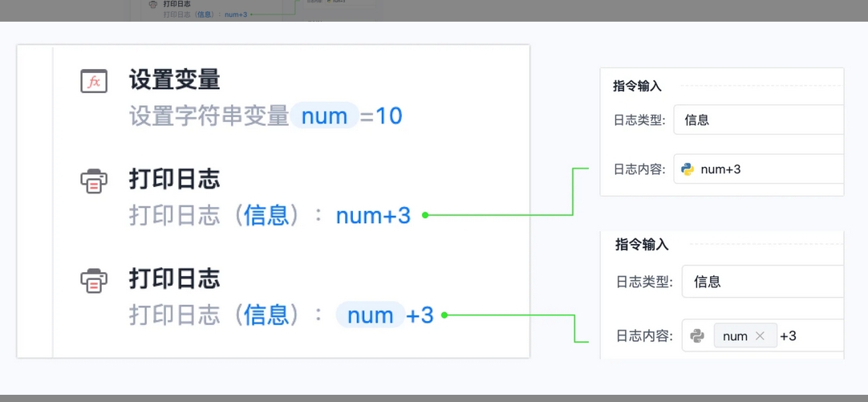The image size is (868, 402).
Task: Select the first 打印日志 step title
Action: (175, 180)
